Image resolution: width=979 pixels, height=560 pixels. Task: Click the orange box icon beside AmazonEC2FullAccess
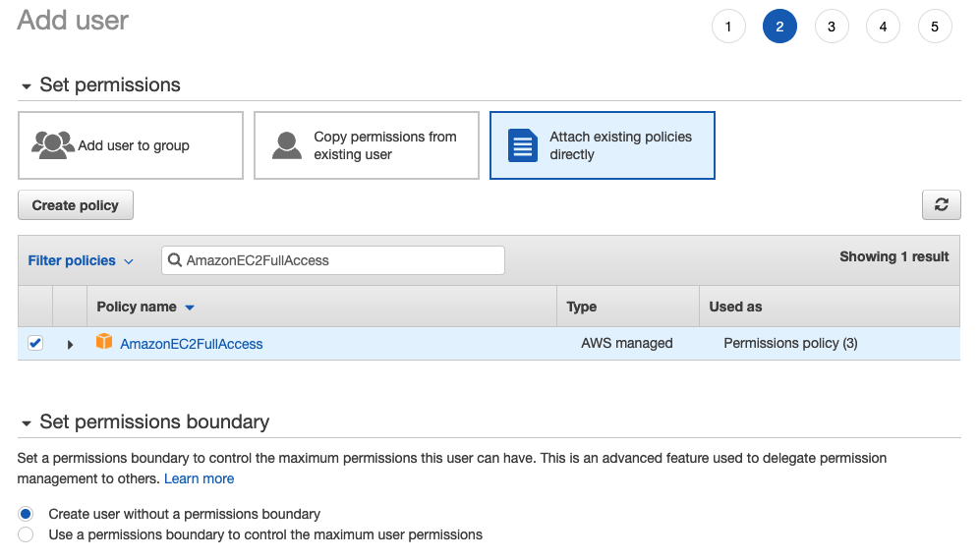click(x=104, y=342)
